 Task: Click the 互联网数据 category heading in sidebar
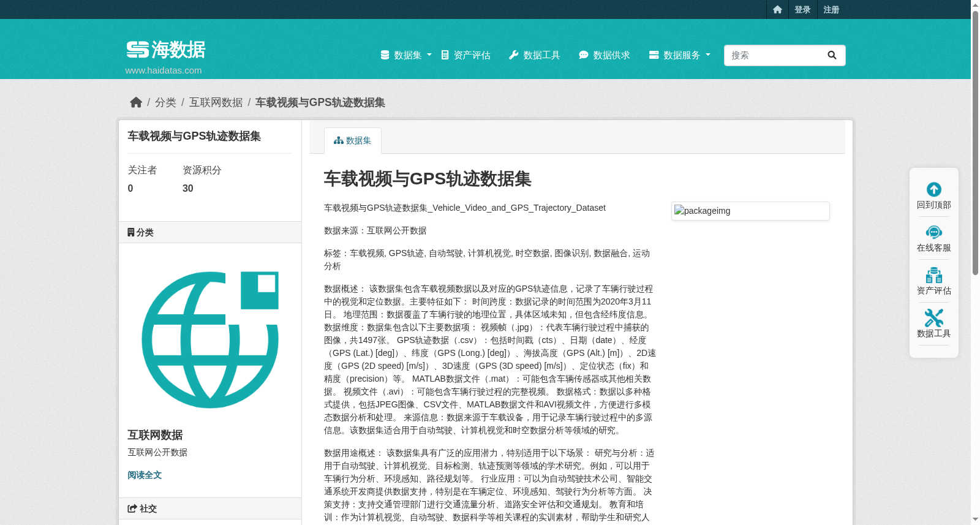(155, 435)
